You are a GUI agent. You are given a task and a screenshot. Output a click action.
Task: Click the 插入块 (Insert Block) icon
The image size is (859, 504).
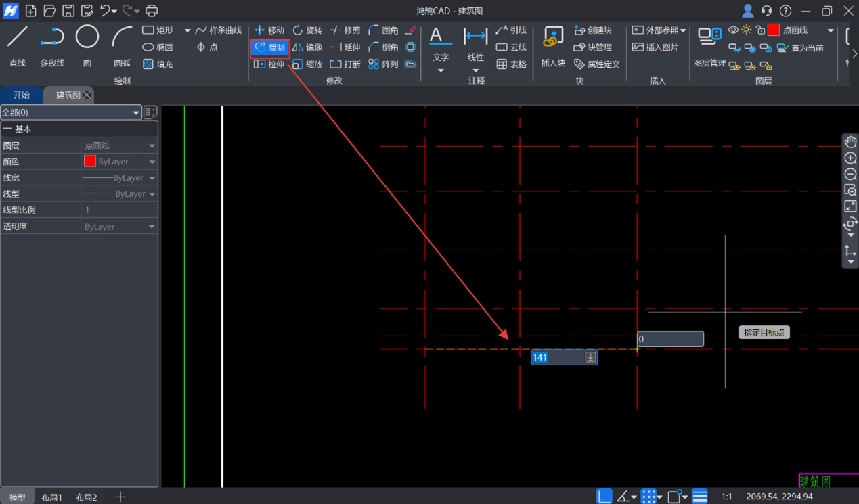tap(553, 45)
